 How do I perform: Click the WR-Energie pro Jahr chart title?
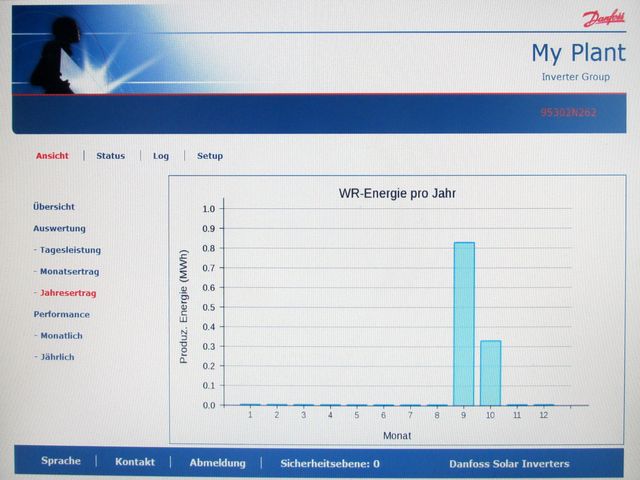pos(397,193)
